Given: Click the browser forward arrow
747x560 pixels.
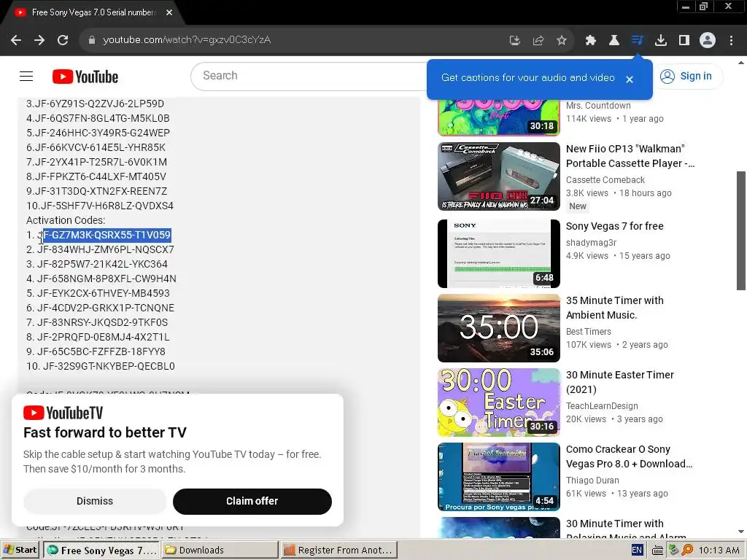Looking at the screenshot, I should click(39, 40).
